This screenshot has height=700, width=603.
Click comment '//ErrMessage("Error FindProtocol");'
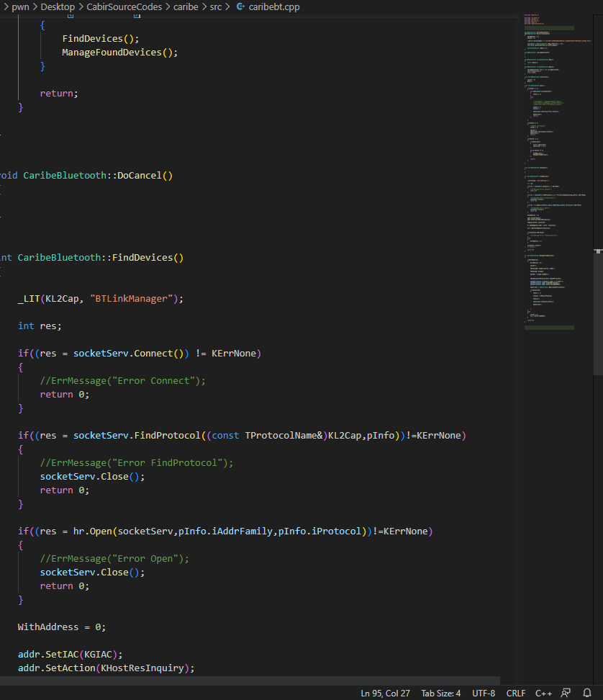[x=137, y=463]
